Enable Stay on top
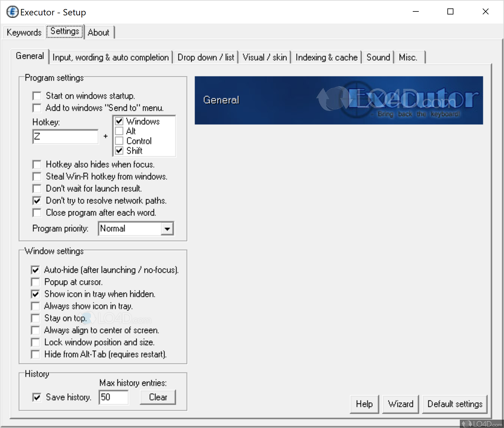The height and width of the screenshot is (428, 504). click(35, 318)
